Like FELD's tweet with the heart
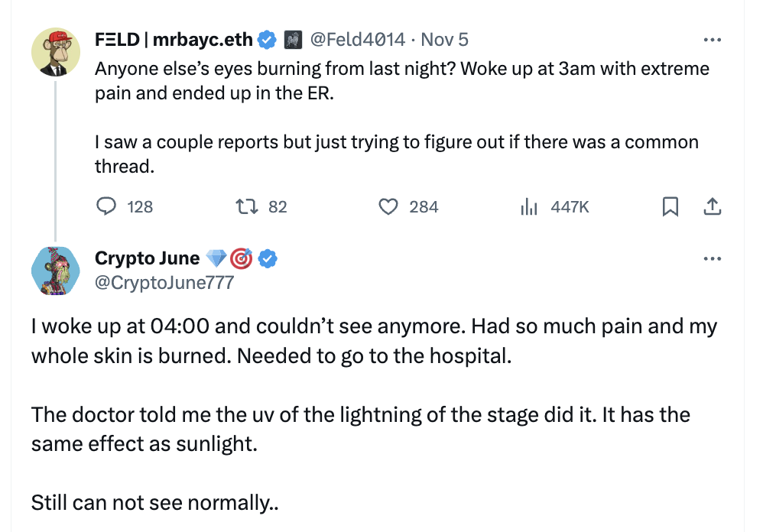Screen dimensions: 763x532 click(x=389, y=206)
